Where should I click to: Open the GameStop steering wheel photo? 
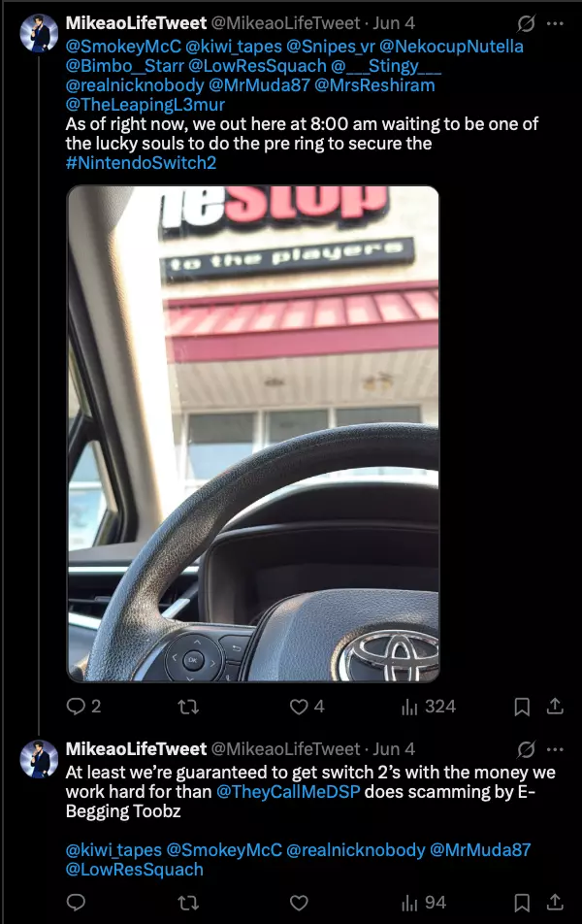pos(253,434)
